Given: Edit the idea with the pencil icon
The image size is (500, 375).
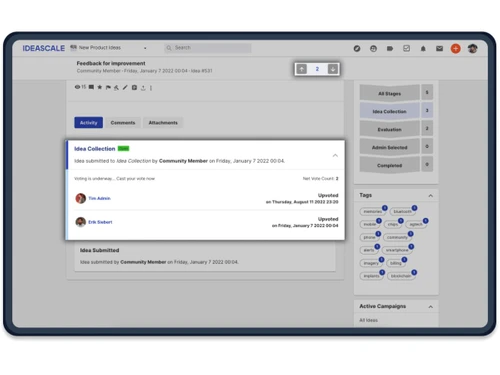Looking at the screenshot, I should click(x=125, y=88).
